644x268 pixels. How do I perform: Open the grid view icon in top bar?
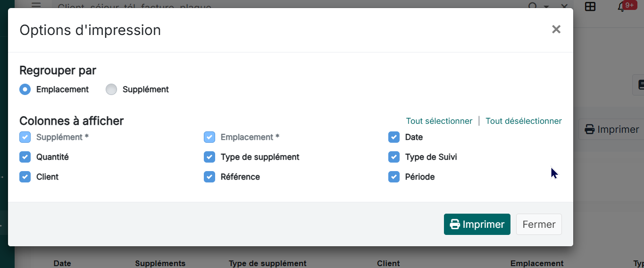pos(590,6)
